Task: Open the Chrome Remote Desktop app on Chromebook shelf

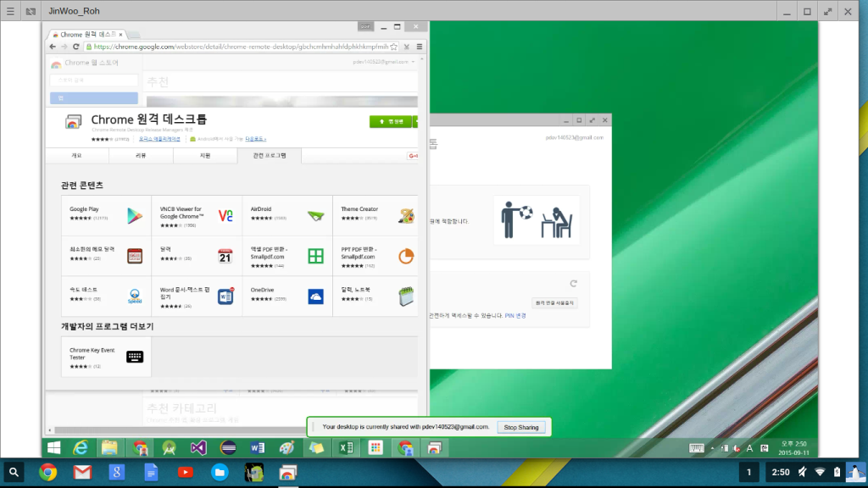Action: [288, 473]
